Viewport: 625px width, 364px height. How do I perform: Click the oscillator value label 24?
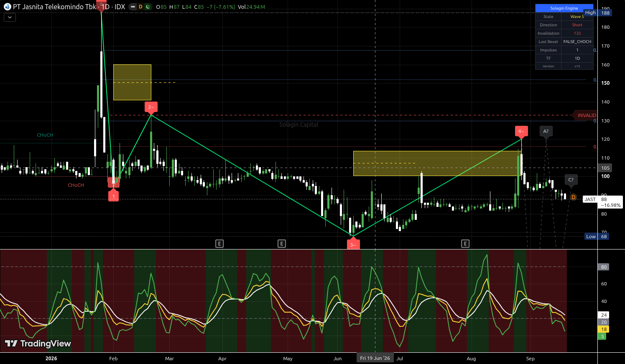coord(604,315)
